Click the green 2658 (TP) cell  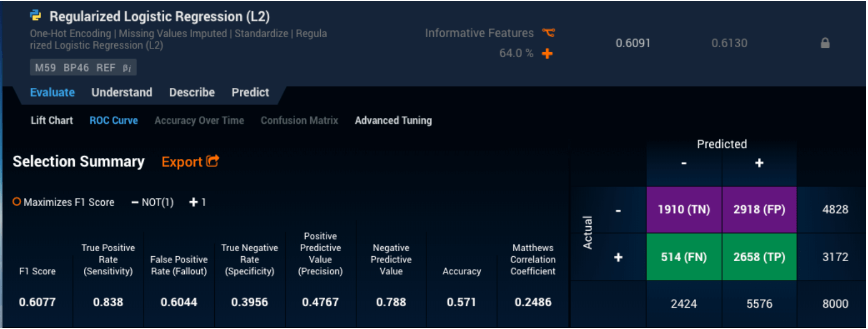pyautogui.click(x=759, y=257)
